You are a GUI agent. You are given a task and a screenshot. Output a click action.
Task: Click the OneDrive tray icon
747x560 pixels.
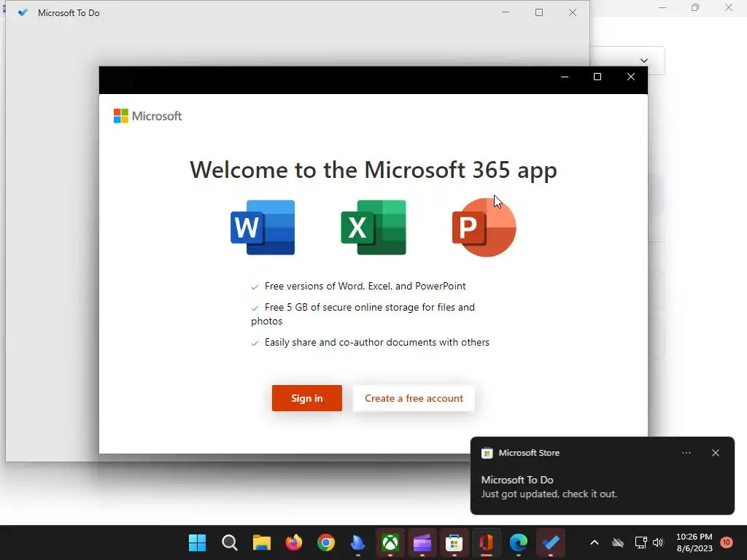coord(618,542)
